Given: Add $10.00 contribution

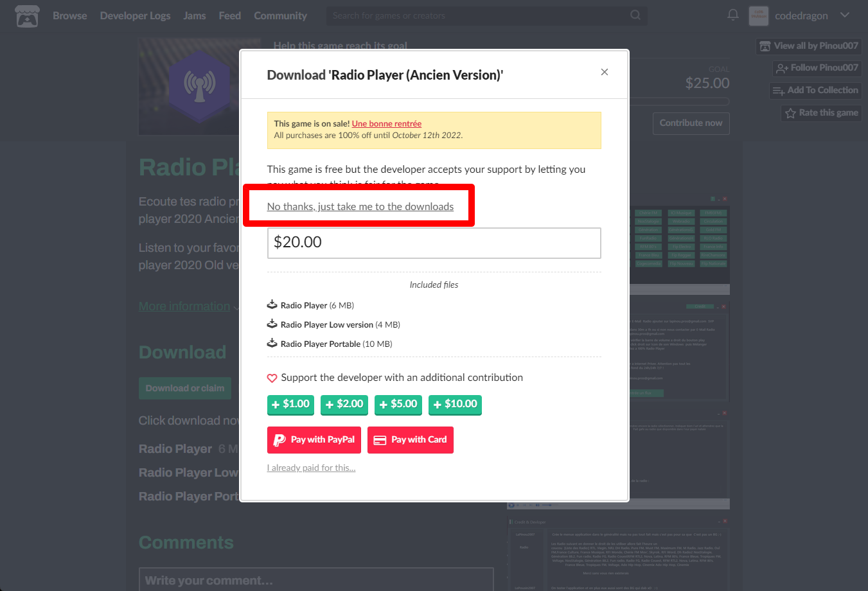Looking at the screenshot, I should [x=455, y=404].
